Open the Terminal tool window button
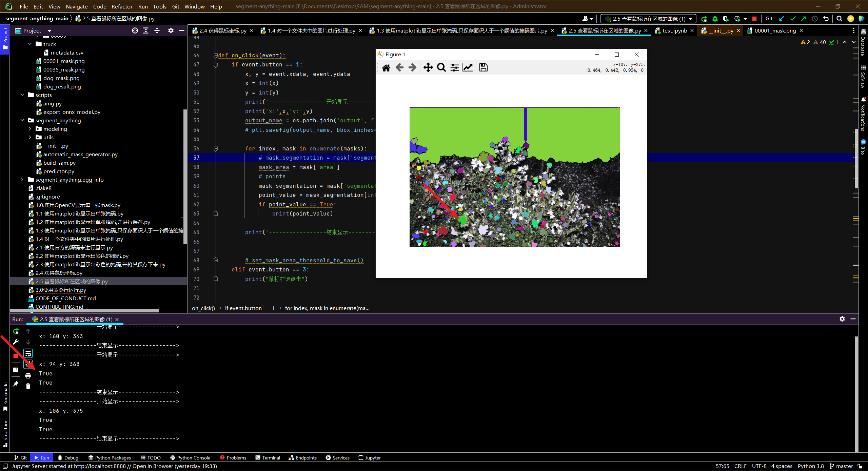The width and height of the screenshot is (868, 471). 268,458
